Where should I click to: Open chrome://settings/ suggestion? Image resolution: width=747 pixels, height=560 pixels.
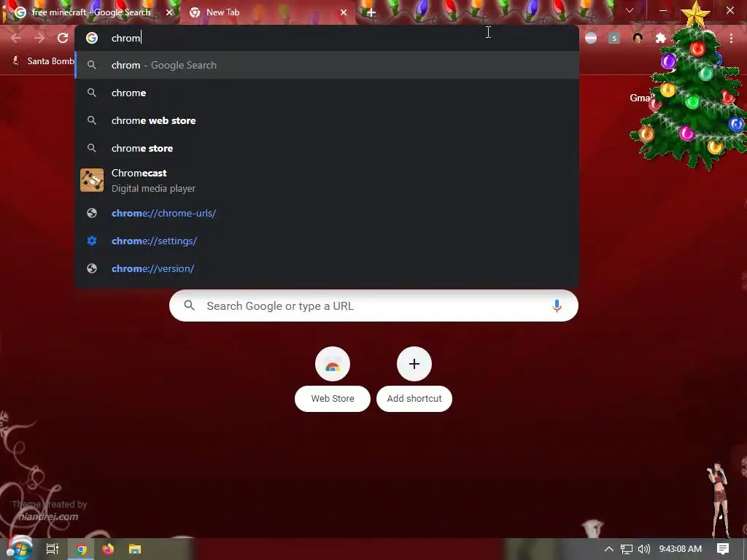tap(327, 241)
